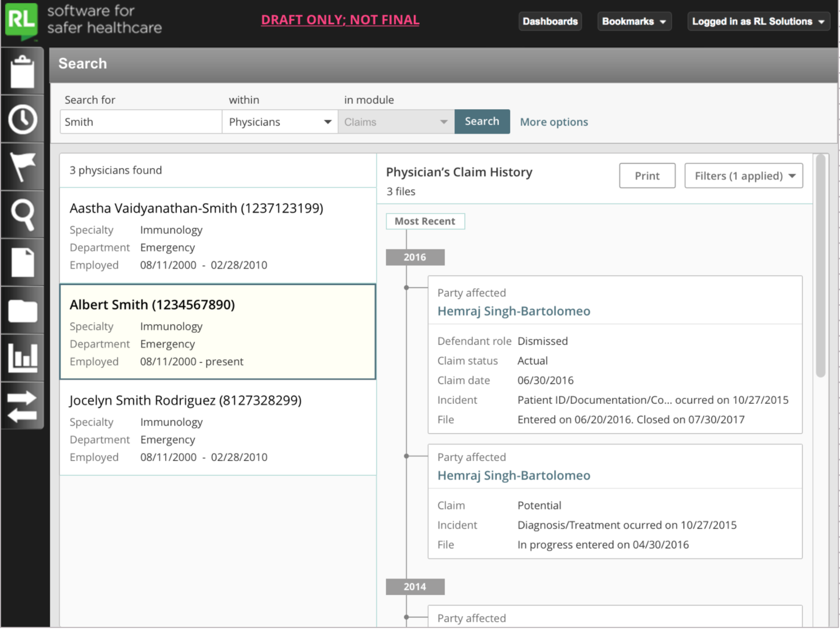The image size is (840, 629).
Task: Open the Bookmarks dropdown menu
Action: [634, 21]
